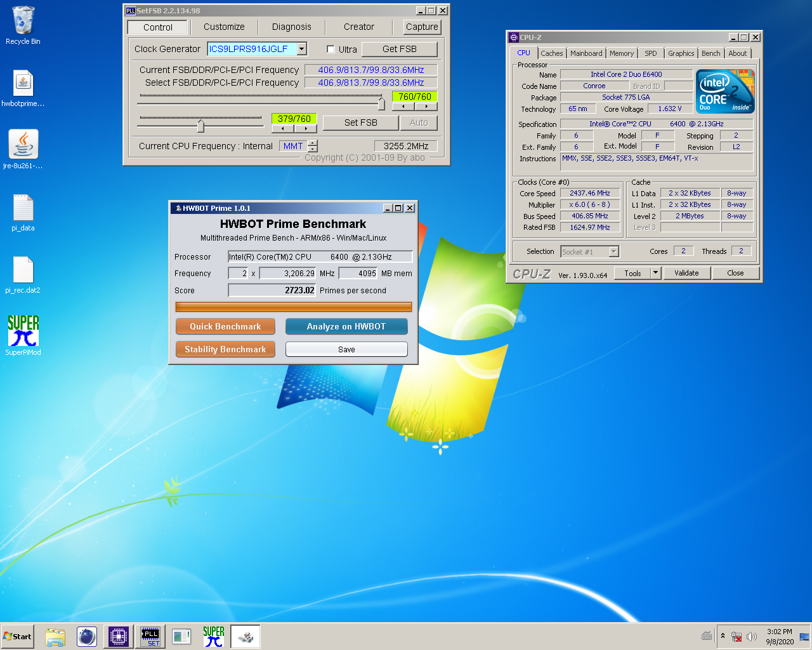Click the Intel Core 2 Duo logo
This screenshot has height=650, width=812.
click(726, 91)
